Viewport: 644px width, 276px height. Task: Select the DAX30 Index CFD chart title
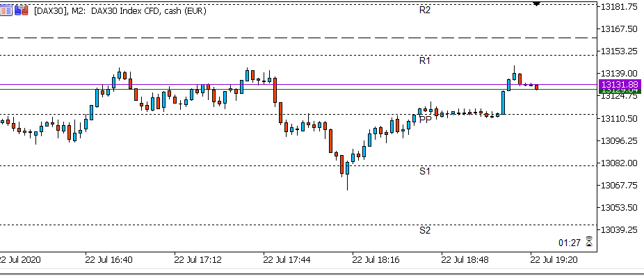pyautogui.click(x=120, y=11)
